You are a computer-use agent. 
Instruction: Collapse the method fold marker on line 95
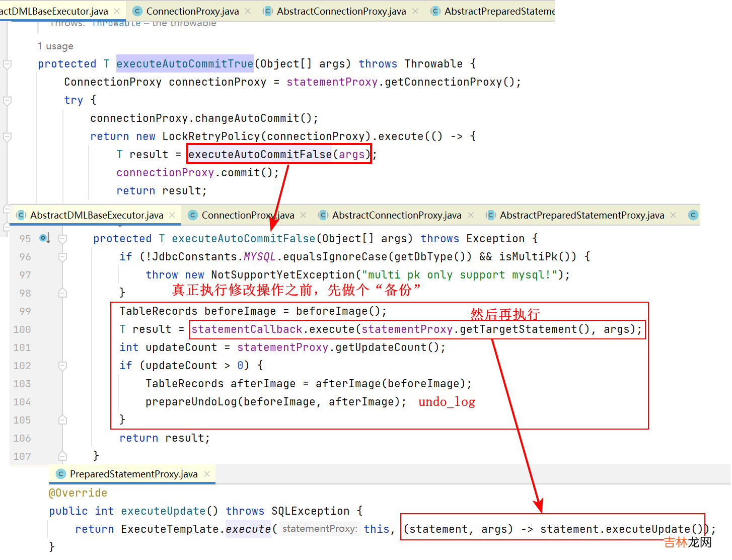(x=63, y=239)
